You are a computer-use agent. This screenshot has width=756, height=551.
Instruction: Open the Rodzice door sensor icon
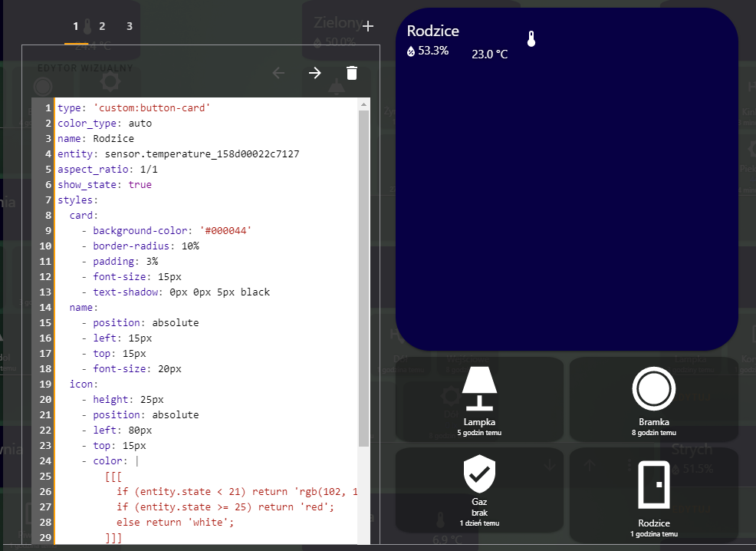pyautogui.click(x=653, y=484)
